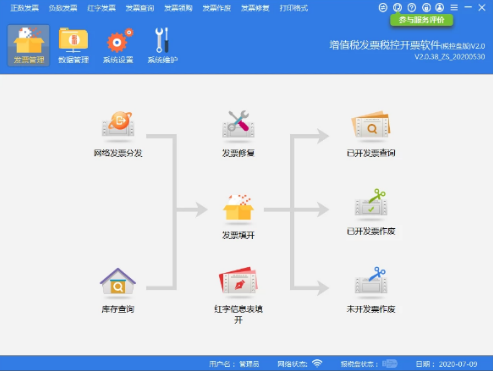Click the 日期: 2020-07-09 status text
Viewport: 493px width, 371px height.
(x=446, y=364)
